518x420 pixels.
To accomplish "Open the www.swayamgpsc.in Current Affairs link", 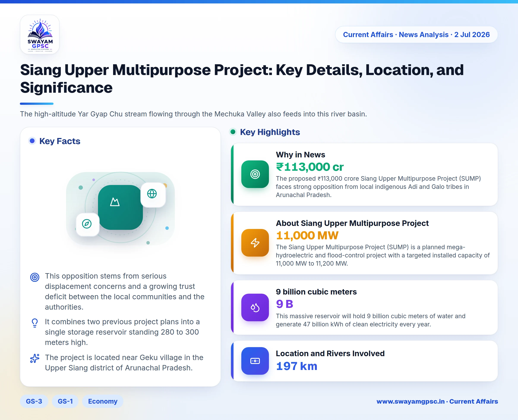I will click(437, 401).
